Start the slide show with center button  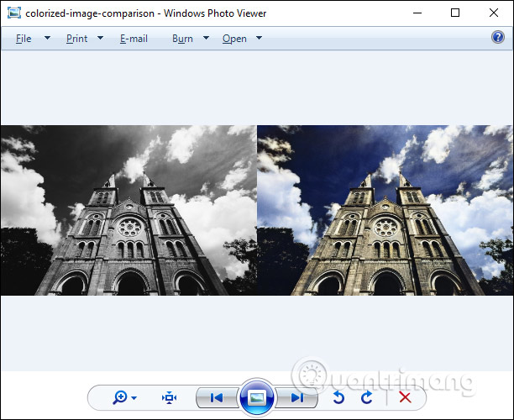pyautogui.click(x=257, y=398)
